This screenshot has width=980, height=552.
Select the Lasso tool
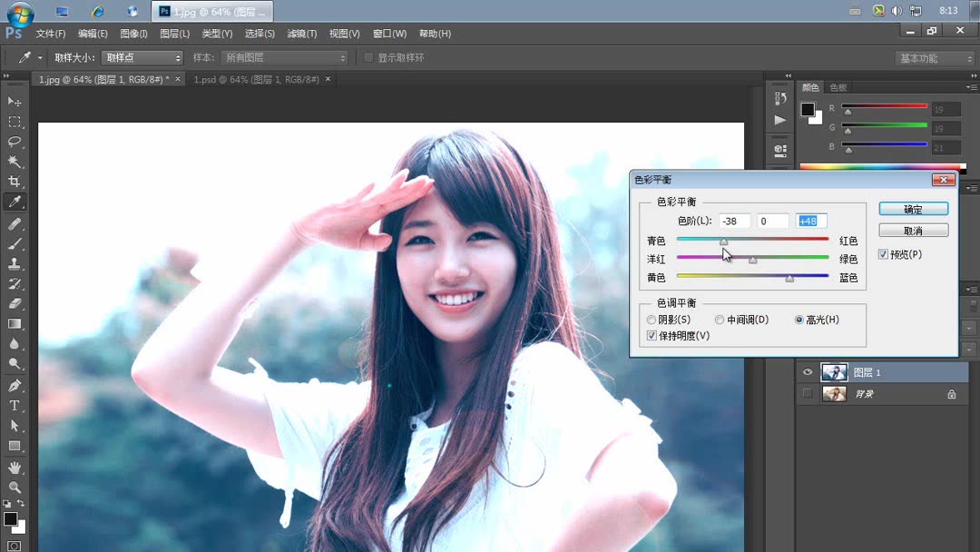14,143
